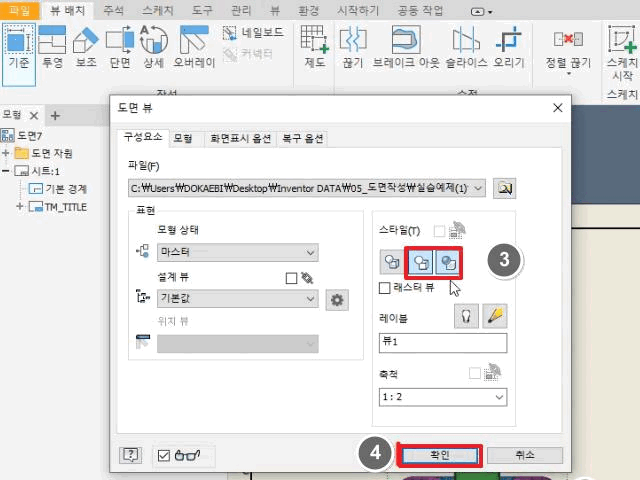Open the 파일 menu
The width and height of the screenshot is (640, 480).
19,10
